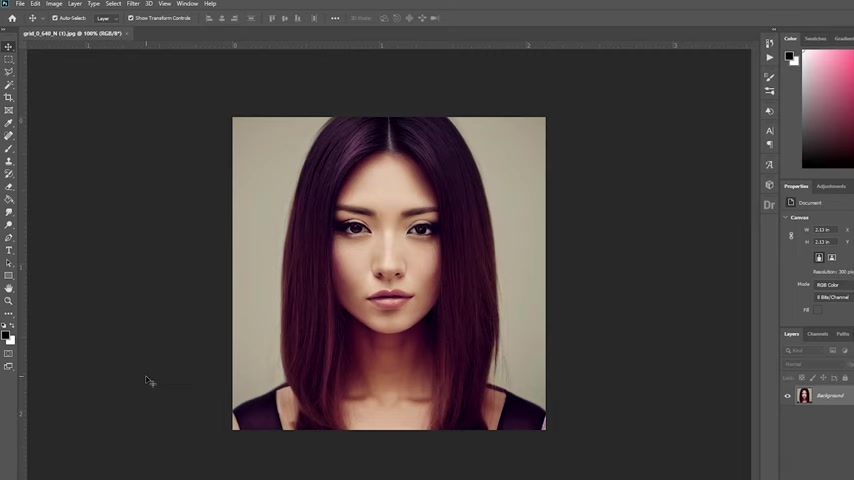Screen dimensions: 854x480
Task: Toggle the width-height link constraint
Action: [x=791, y=236]
